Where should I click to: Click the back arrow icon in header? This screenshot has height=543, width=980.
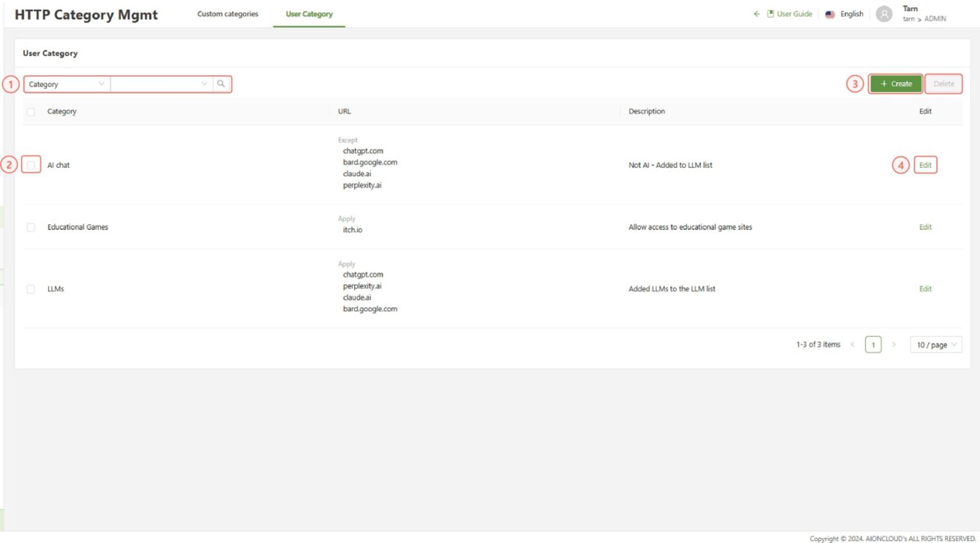757,14
